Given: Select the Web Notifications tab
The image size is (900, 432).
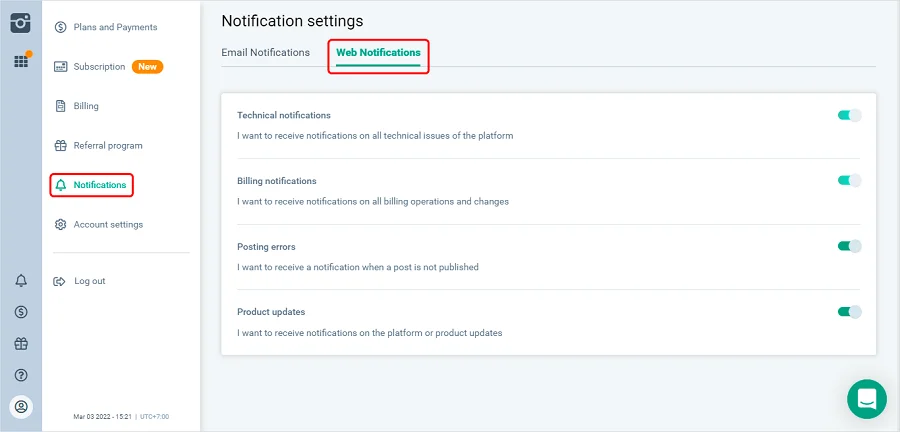Looking at the screenshot, I should pyautogui.click(x=378, y=52).
